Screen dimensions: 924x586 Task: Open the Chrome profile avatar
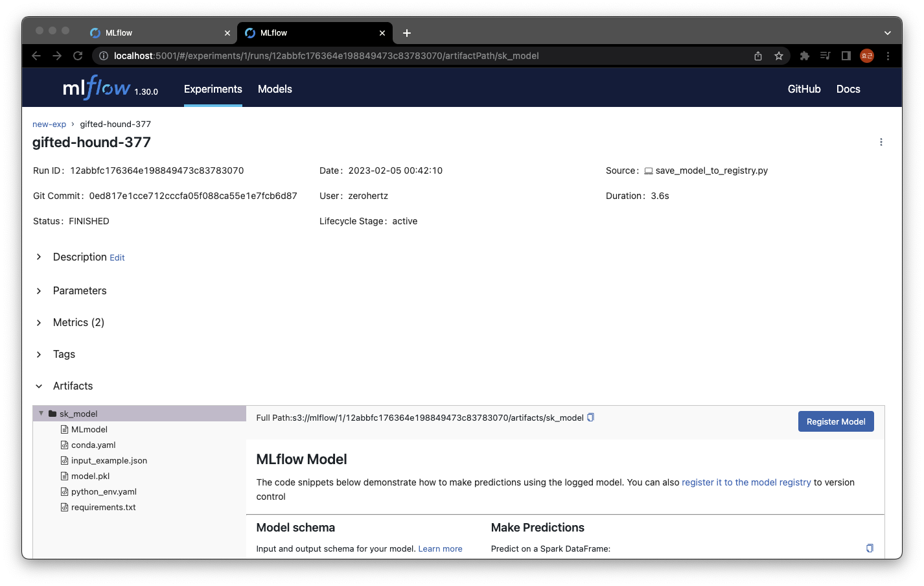point(867,56)
